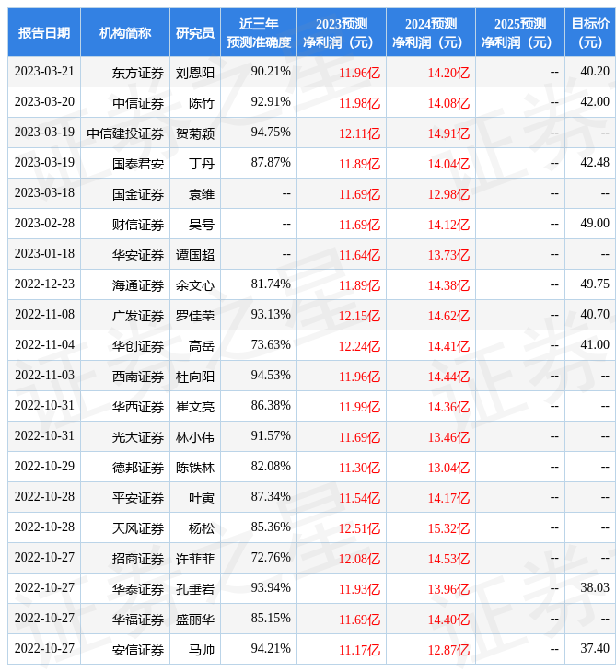Screen dimensions: 616x672
Task: Click analyst name 丁丹
Action: pos(202,164)
